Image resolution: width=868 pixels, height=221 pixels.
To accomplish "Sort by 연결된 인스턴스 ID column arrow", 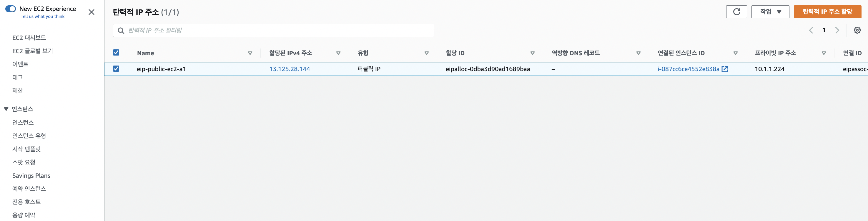I will coord(736,53).
